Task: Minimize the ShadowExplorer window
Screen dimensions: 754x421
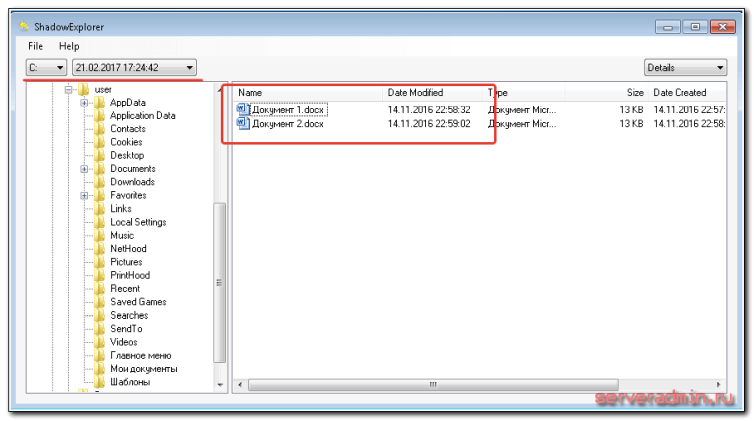Action: click(x=668, y=27)
